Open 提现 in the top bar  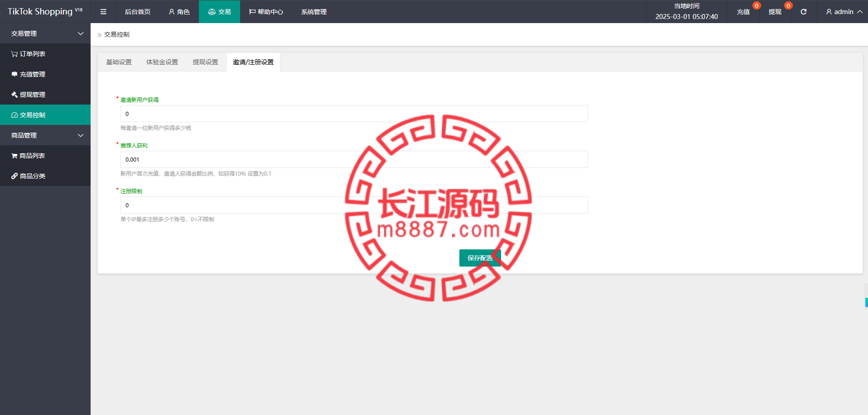click(x=775, y=12)
